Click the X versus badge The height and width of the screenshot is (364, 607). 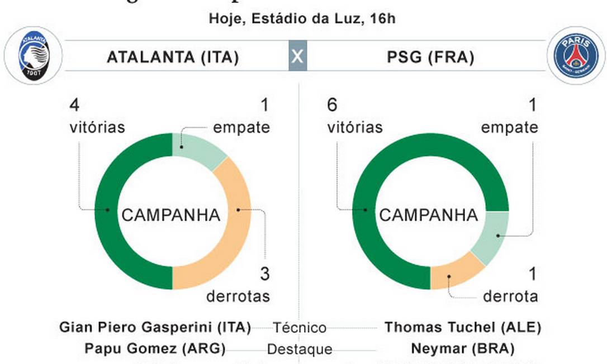pos(297,56)
